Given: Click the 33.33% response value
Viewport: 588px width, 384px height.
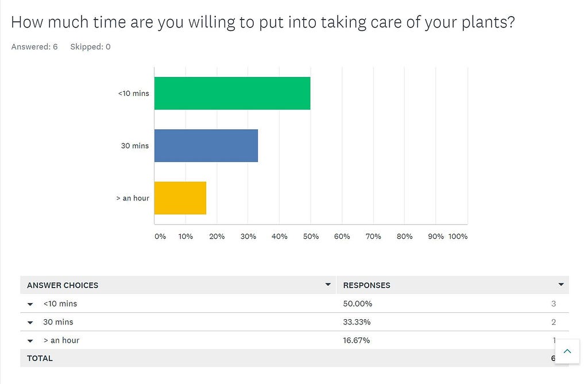Looking at the screenshot, I should click(x=357, y=322).
